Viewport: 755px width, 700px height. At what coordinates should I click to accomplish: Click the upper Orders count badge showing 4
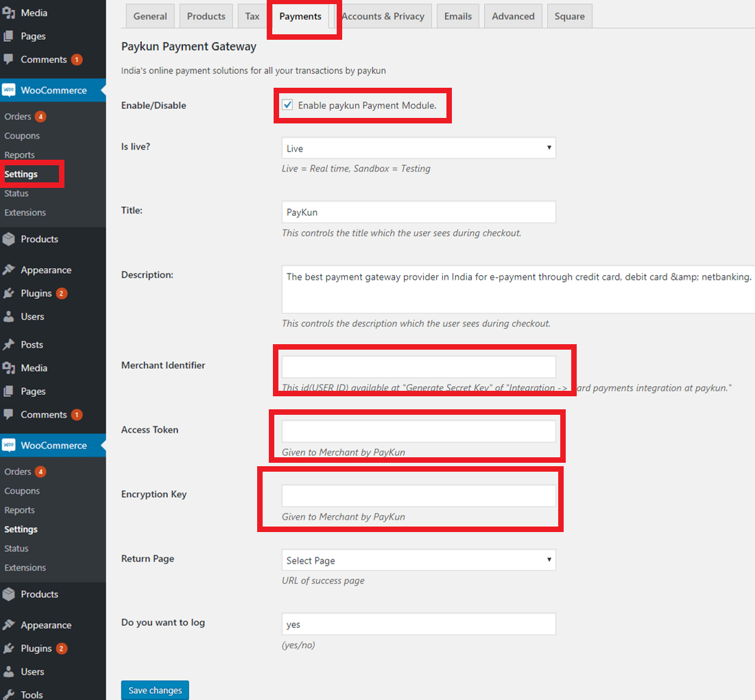pyautogui.click(x=41, y=117)
